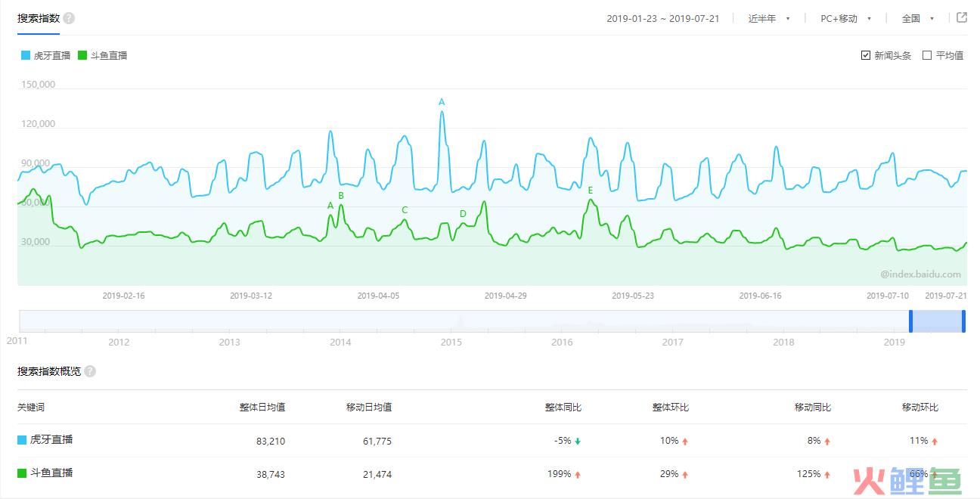Toggle the 虎牙直播 series in the chart legend
The image size is (980, 499).
click(x=47, y=55)
